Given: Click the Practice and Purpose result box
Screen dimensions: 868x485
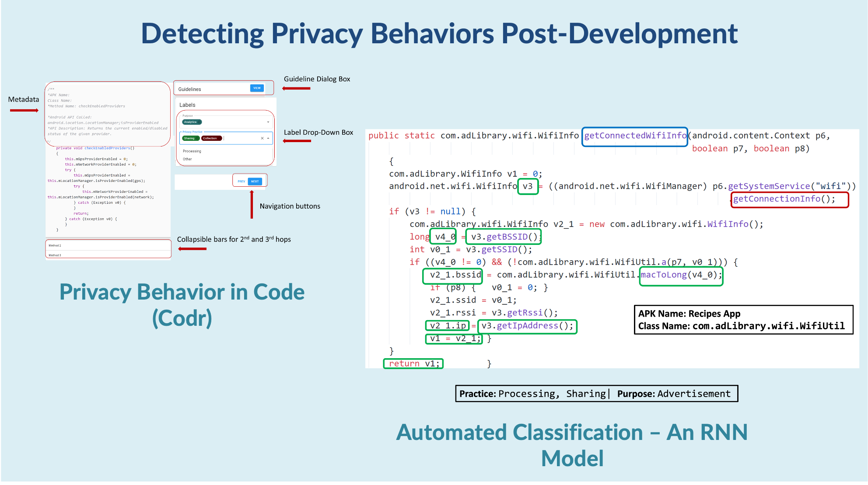Looking at the screenshot, I should 596,394.
